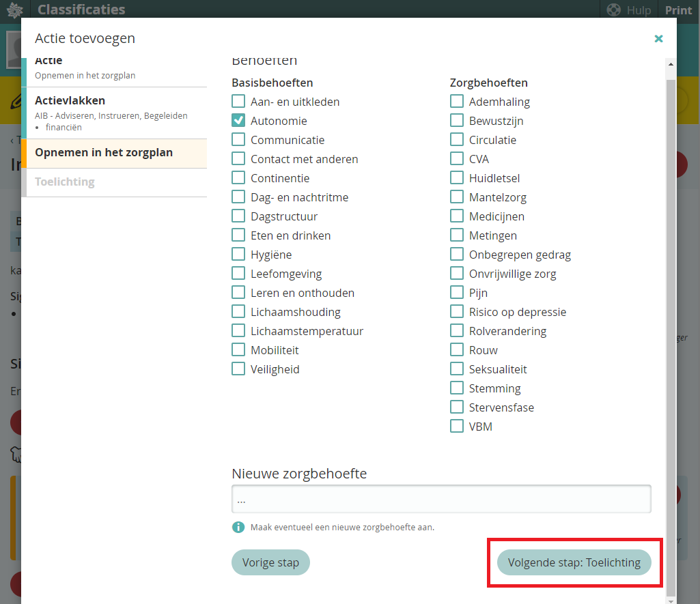700x604 pixels.
Task: Click the info icon below Nieuwe zorgbehoefte
Action: 238,527
